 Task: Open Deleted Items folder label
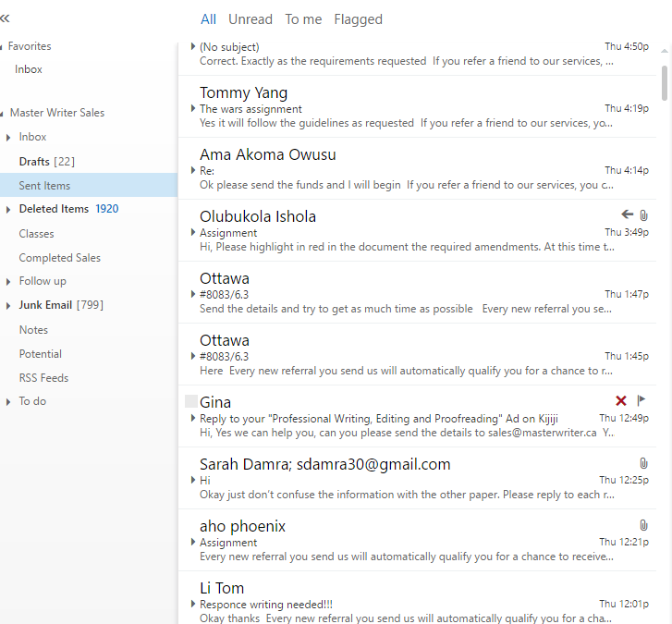[x=54, y=209]
